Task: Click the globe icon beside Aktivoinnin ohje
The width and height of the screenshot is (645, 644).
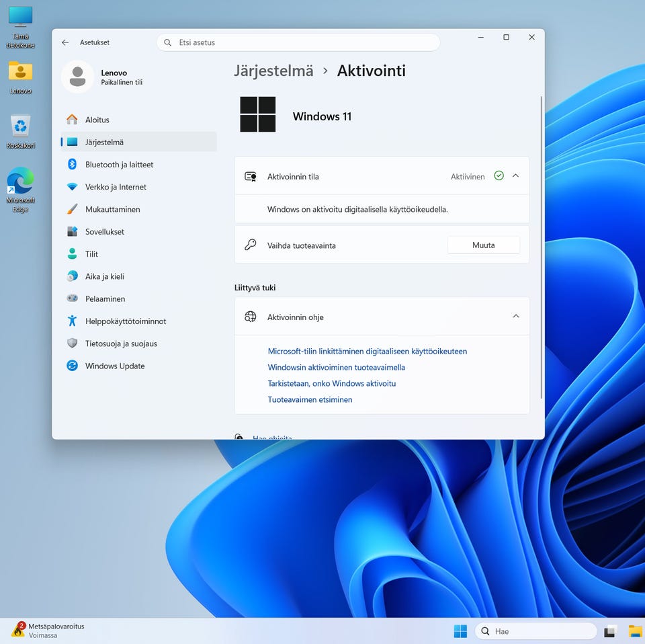Action: tap(251, 317)
